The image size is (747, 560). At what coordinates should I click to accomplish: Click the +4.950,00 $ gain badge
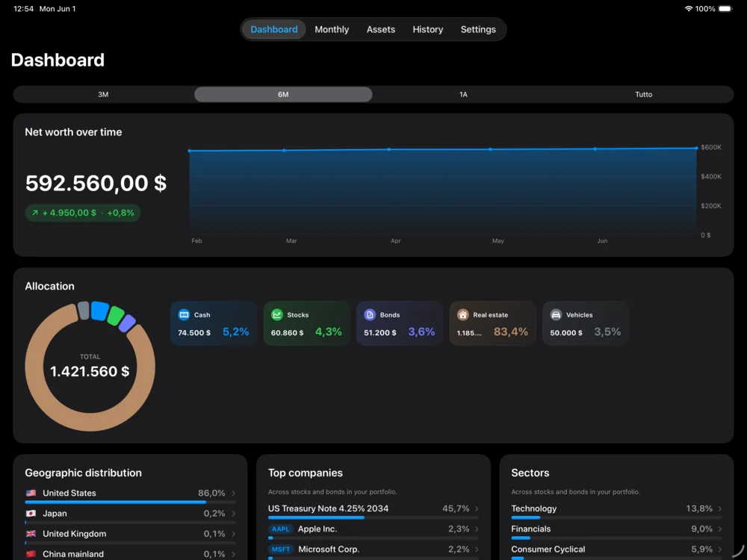click(82, 213)
